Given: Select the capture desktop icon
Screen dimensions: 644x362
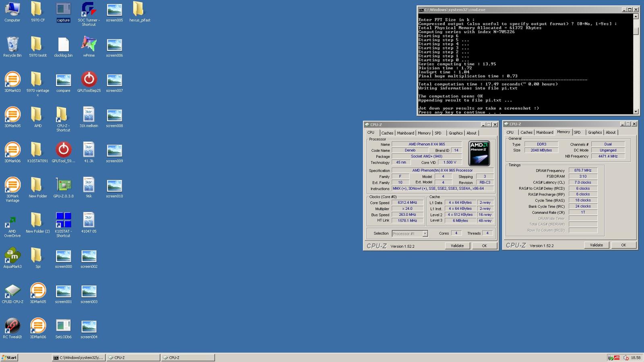Looking at the screenshot, I should (63, 12).
